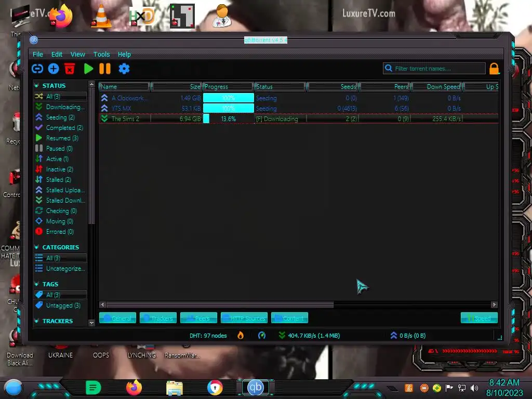Open Options with the blue gear icon
This screenshot has width=532, height=399.
[x=124, y=69]
